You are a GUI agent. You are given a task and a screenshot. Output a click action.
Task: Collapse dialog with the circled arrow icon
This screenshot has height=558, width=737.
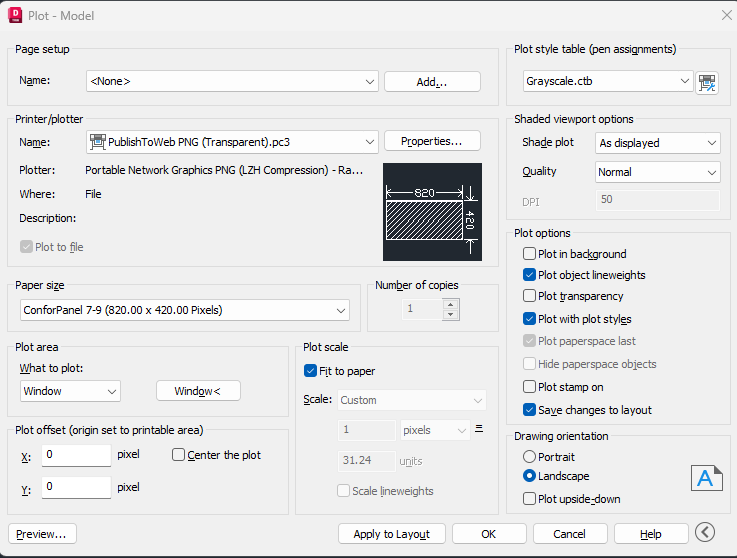(705, 532)
